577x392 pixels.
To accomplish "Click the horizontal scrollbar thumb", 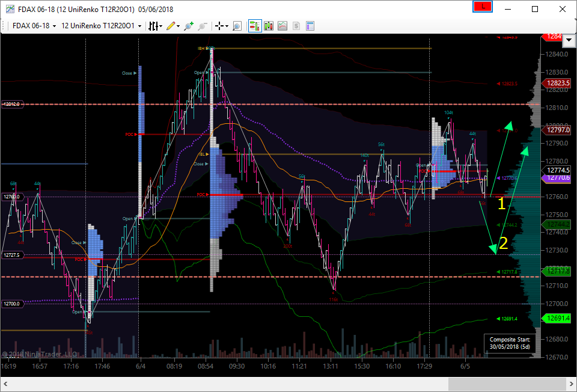I will pos(507,384).
